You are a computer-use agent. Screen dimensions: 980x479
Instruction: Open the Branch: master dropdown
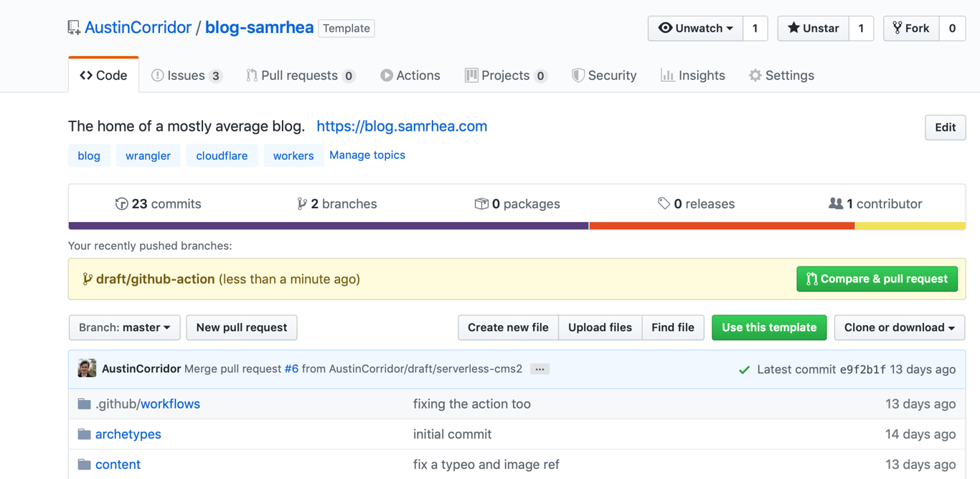pos(124,327)
